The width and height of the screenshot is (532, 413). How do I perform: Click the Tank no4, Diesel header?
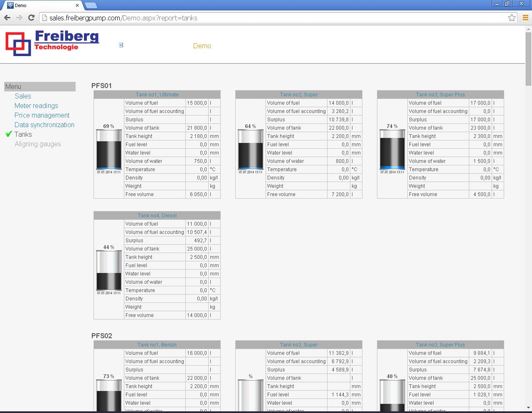157,215
